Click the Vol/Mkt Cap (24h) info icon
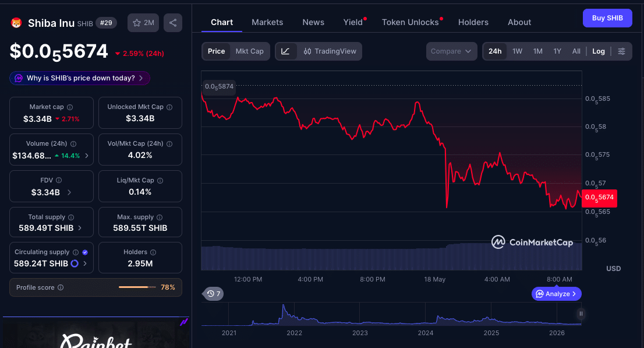The height and width of the screenshot is (348, 644). pyautogui.click(x=169, y=144)
